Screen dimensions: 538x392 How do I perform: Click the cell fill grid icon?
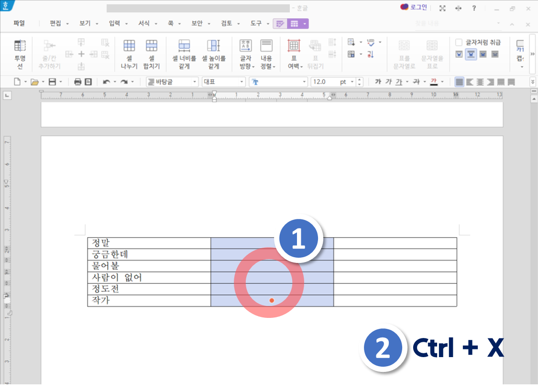coord(351,54)
